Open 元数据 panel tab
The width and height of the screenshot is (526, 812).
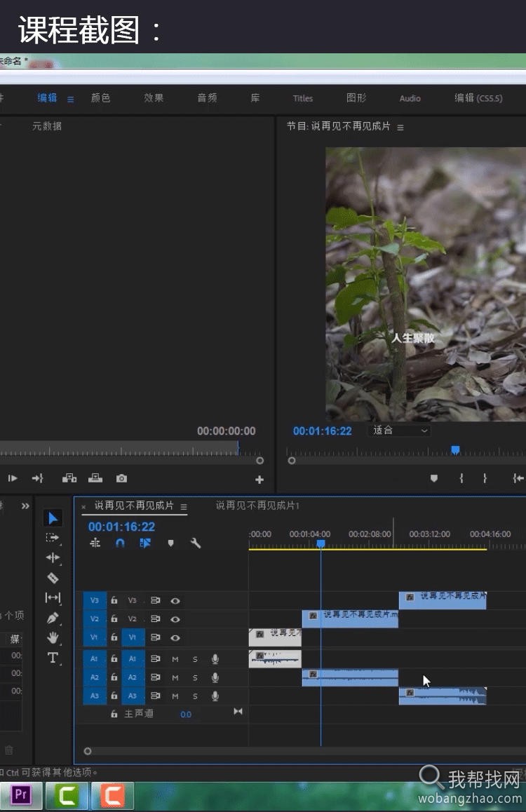(x=46, y=126)
